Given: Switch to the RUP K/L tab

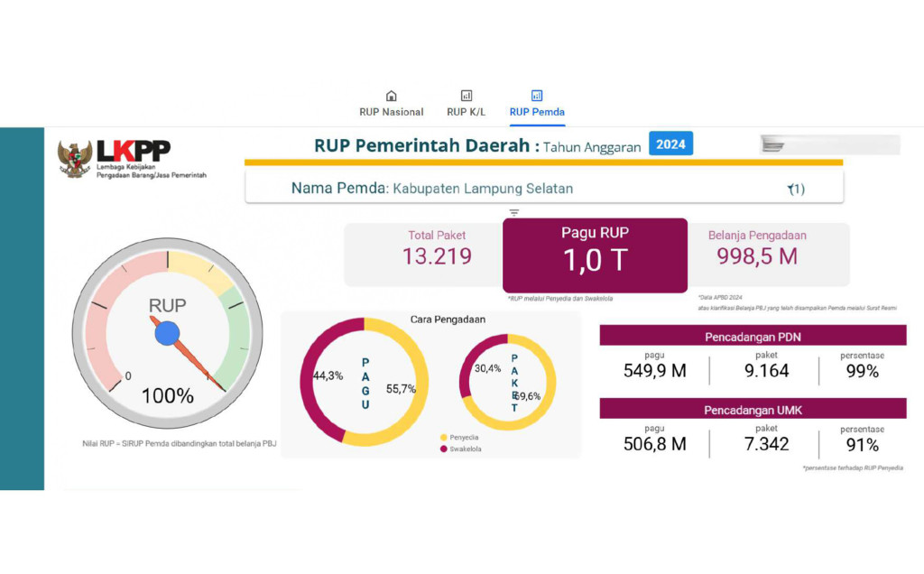Looking at the screenshot, I should pyautogui.click(x=466, y=112).
